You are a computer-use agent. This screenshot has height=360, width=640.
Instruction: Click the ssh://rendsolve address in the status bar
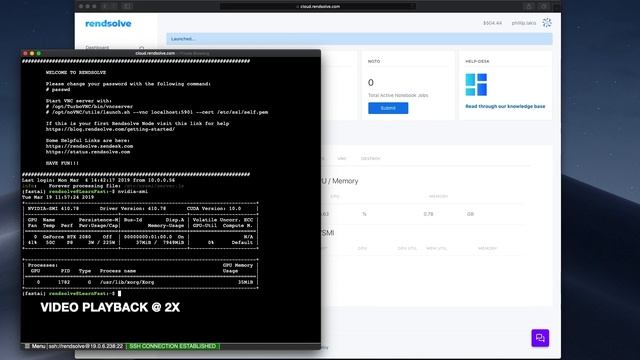[86, 346]
